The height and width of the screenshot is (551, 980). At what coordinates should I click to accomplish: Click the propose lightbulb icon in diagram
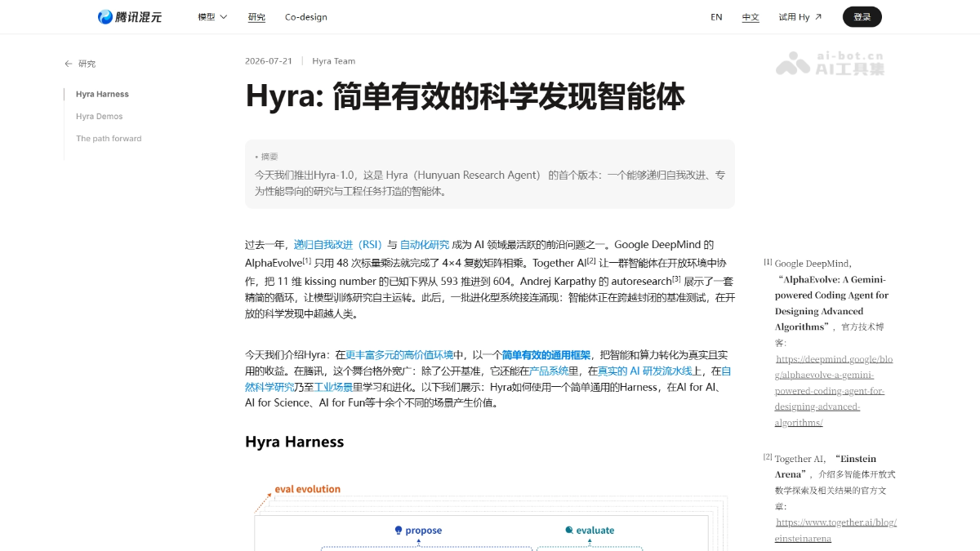pyautogui.click(x=399, y=530)
